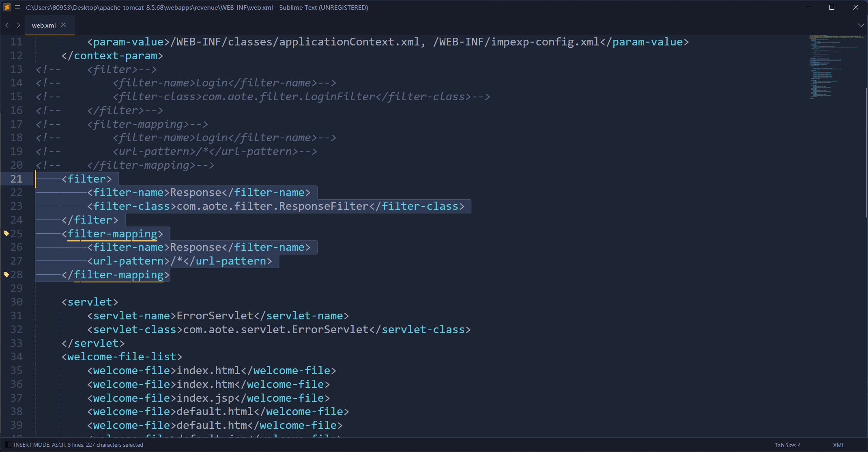868x452 pixels.
Task: Change XML syntax in status bar
Action: pos(838,445)
